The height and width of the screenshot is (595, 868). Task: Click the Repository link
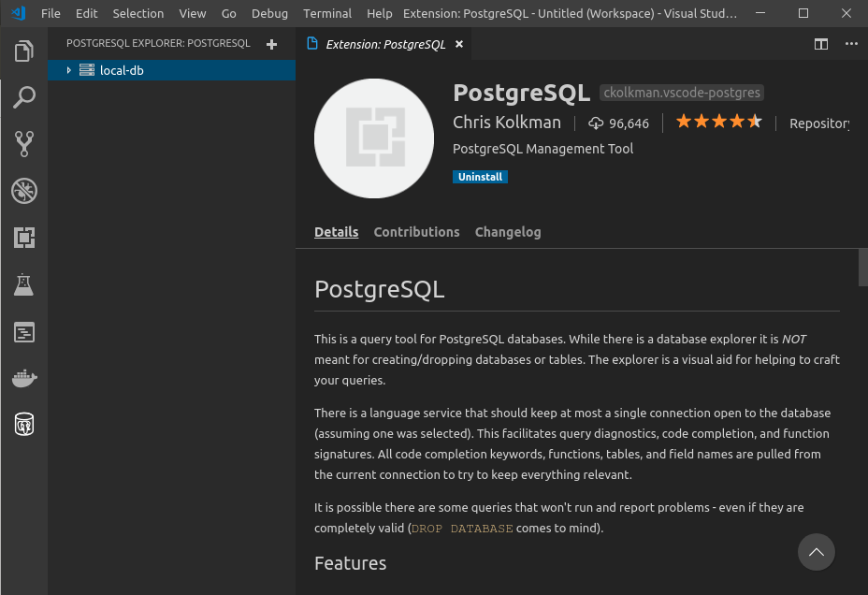(820, 122)
